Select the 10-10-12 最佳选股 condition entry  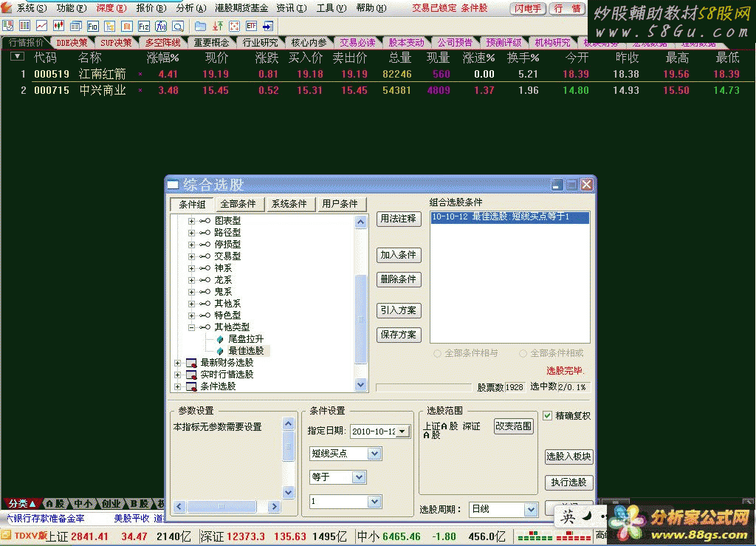[509, 217]
